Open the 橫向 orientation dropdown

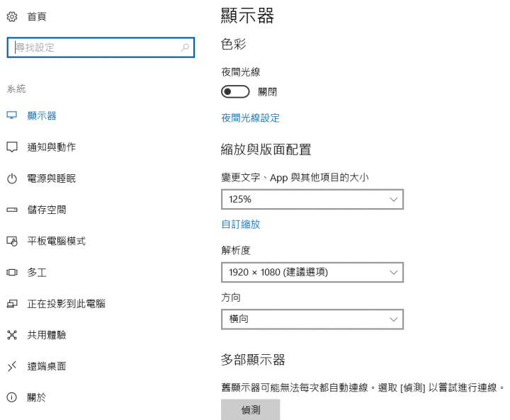pyautogui.click(x=312, y=319)
